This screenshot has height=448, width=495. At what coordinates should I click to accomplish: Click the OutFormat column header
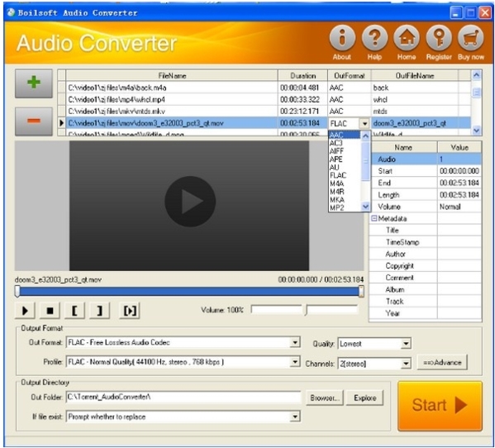coord(350,76)
